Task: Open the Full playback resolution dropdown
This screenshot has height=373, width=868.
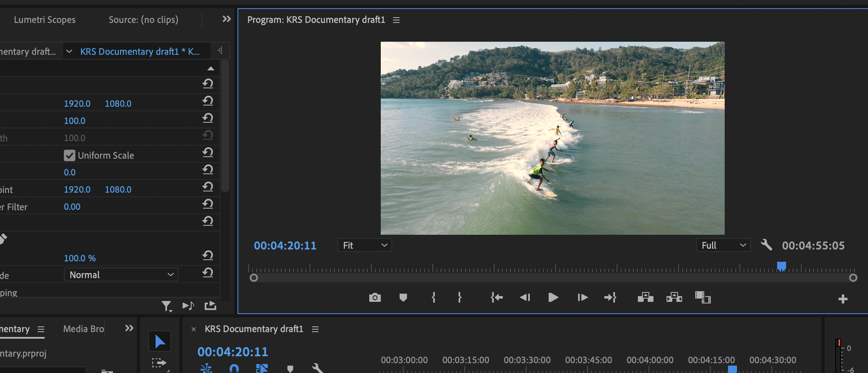Action: [723, 245]
